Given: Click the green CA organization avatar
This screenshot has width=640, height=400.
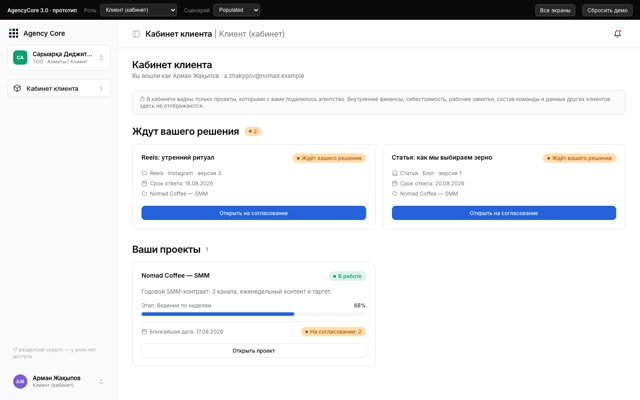Looking at the screenshot, I should tap(20, 58).
